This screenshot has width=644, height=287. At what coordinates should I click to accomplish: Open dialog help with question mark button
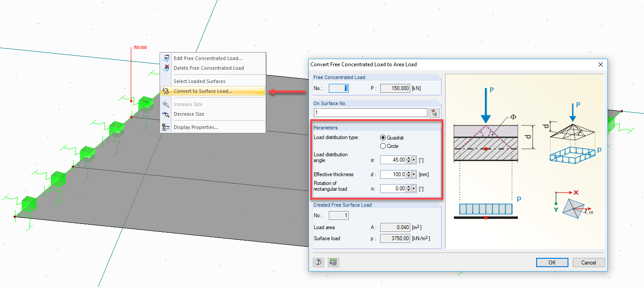(318, 262)
